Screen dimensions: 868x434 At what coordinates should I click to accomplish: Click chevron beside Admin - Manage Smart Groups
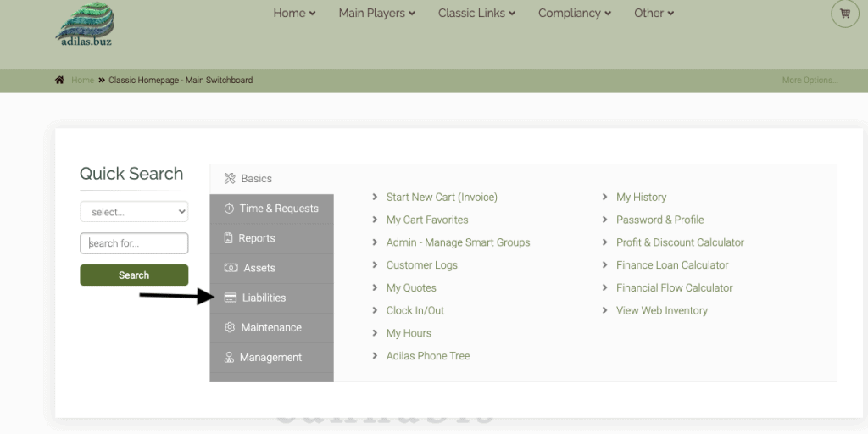(375, 242)
